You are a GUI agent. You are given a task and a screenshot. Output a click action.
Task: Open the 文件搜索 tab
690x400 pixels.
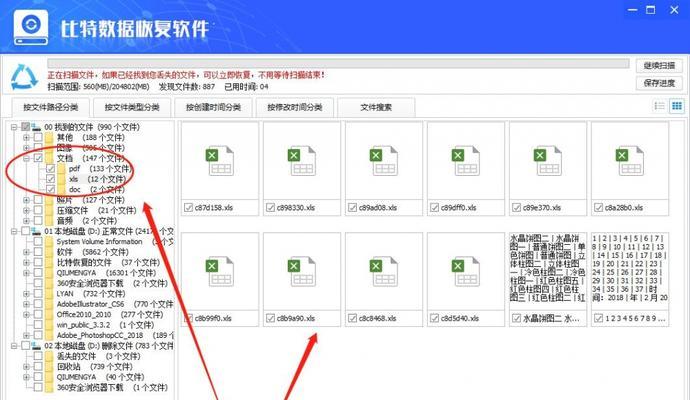click(376, 107)
